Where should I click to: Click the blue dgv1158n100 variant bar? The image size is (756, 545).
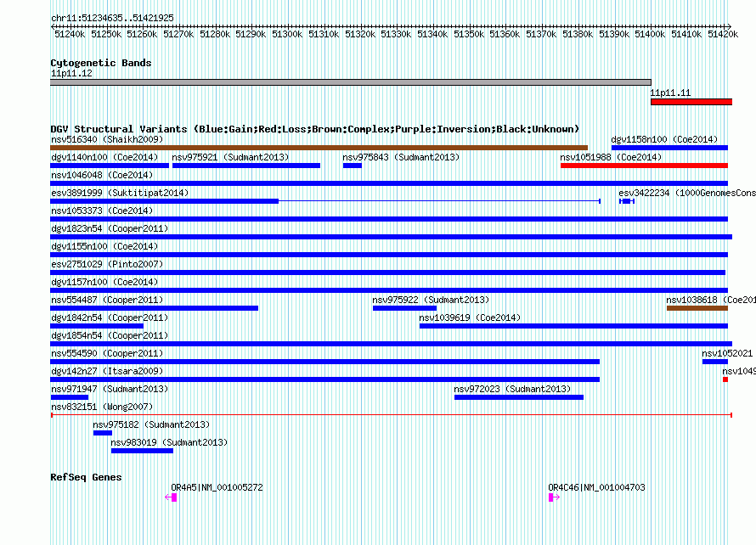tap(669, 148)
